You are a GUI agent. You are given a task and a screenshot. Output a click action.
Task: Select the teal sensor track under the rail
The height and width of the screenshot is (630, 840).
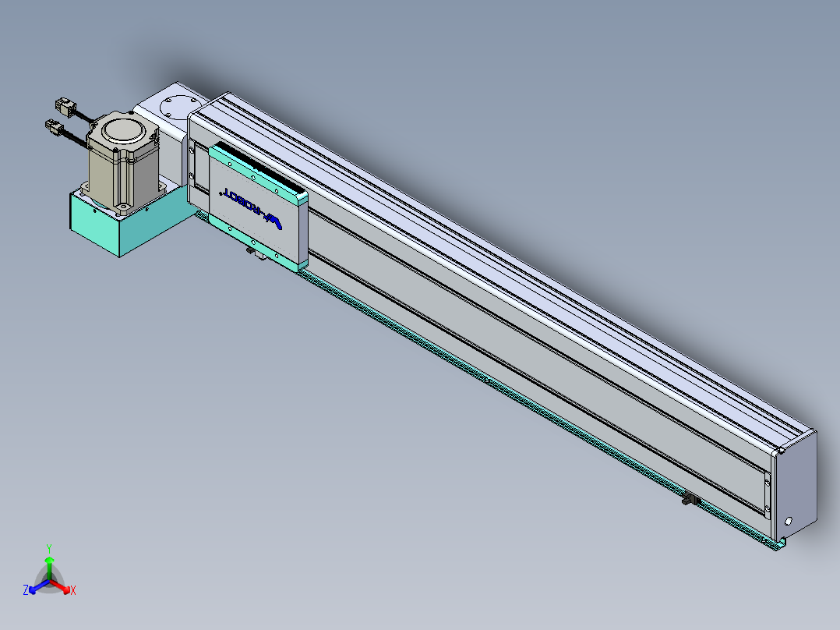click(x=485, y=382)
